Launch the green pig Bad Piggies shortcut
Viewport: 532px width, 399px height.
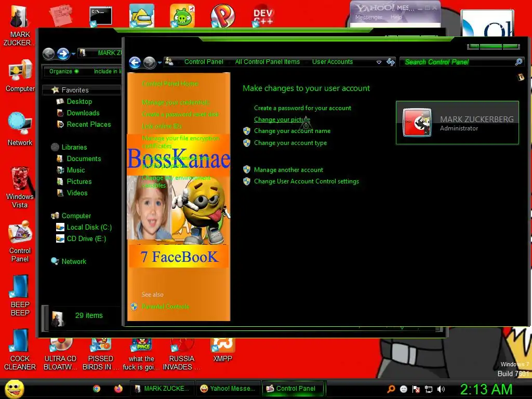tap(182, 16)
